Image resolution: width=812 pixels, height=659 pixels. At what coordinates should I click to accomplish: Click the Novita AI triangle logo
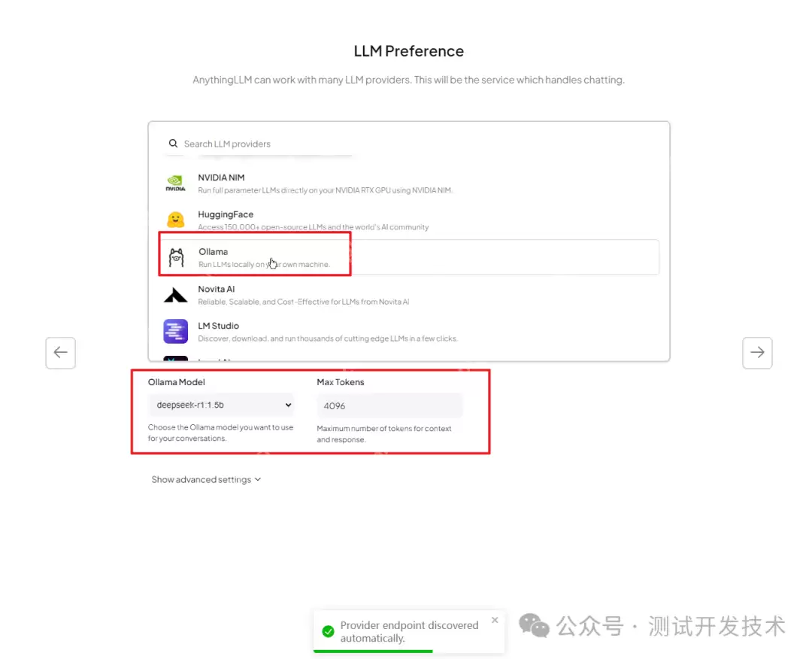[x=174, y=294]
